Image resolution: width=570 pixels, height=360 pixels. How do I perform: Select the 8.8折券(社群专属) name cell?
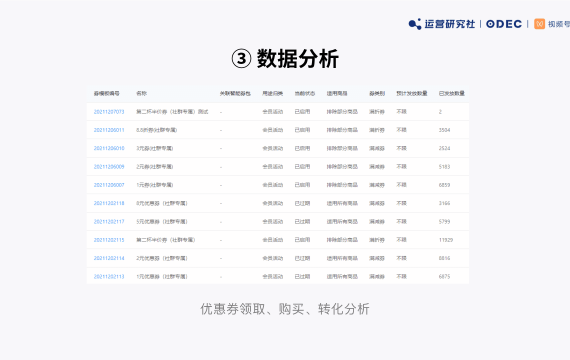[x=157, y=130]
